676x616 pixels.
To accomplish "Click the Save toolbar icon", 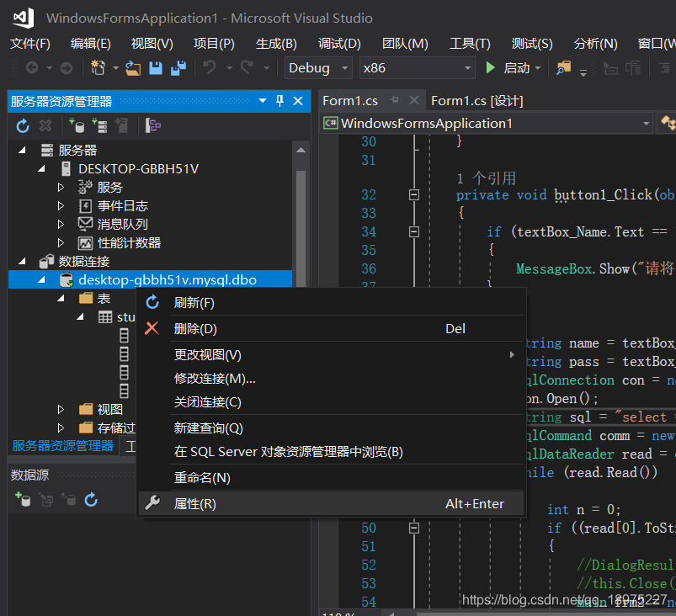I will pyautogui.click(x=156, y=67).
